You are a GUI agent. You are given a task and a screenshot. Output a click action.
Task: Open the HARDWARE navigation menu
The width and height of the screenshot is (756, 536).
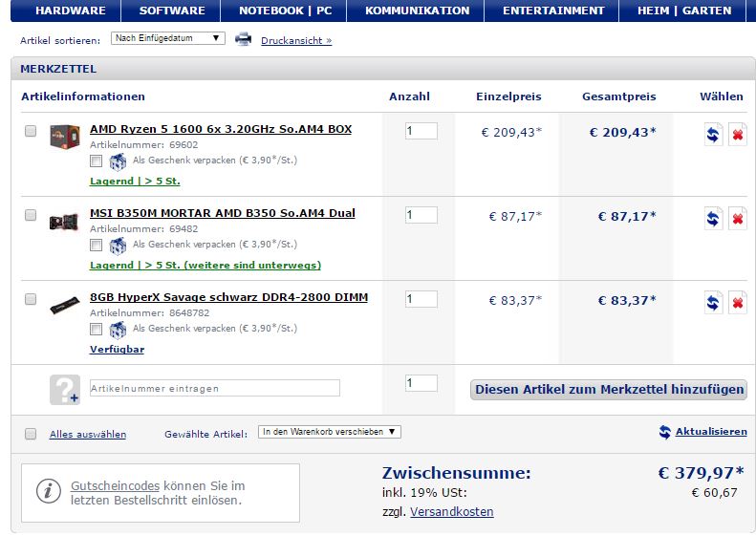coord(71,11)
